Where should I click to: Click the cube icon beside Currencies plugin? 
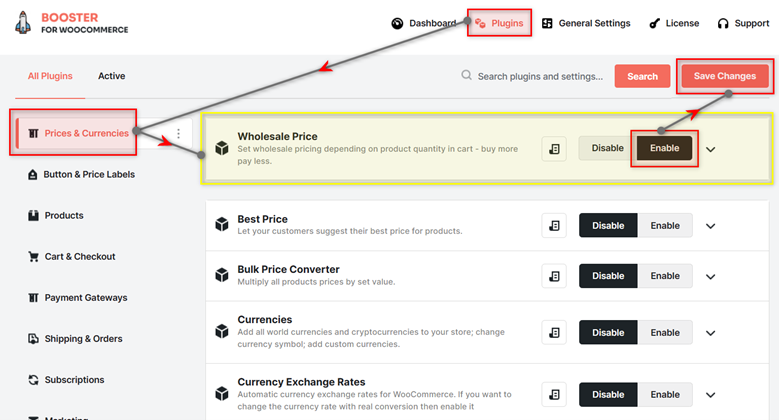[222, 331]
